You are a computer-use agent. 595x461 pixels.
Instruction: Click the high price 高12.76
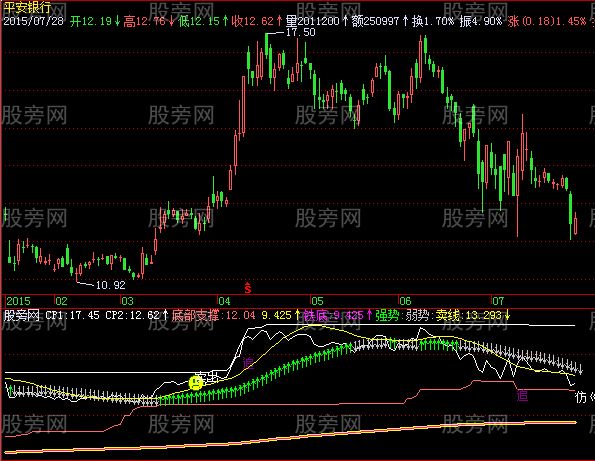click(x=145, y=21)
